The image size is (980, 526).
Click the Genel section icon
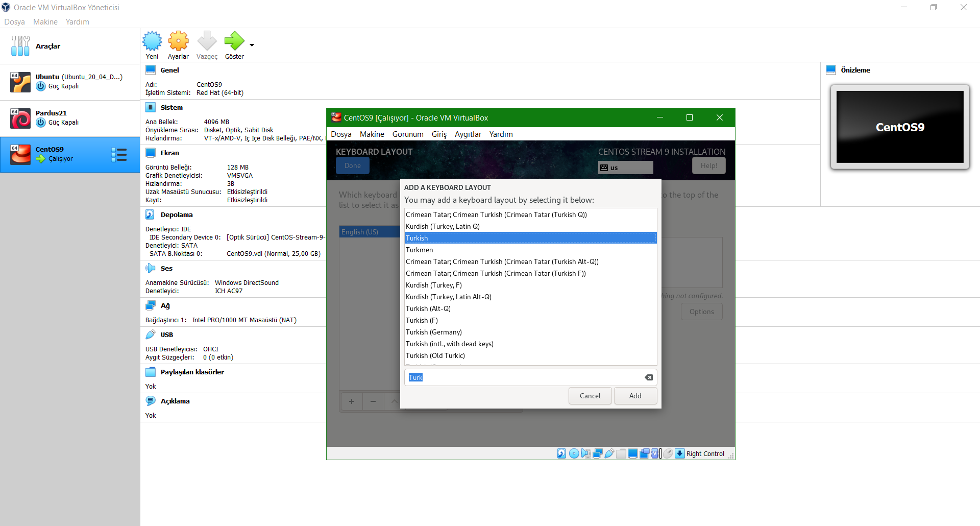[x=151, y=70]
